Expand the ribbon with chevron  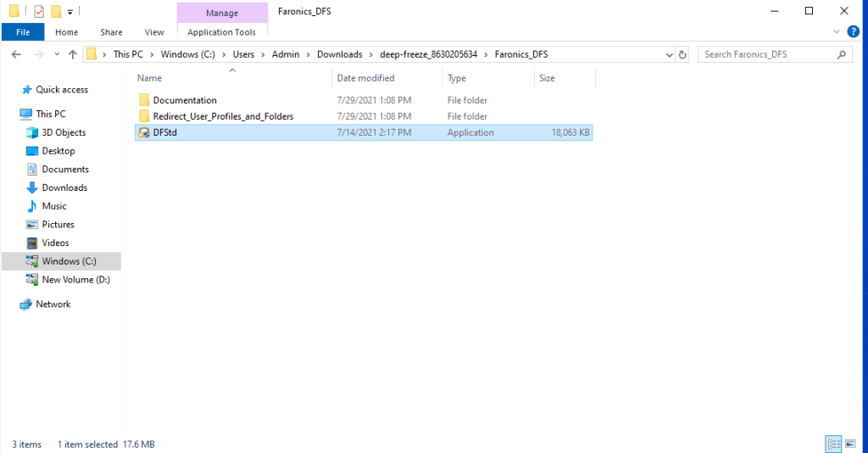pyautogui.click(x=838, y=31)
